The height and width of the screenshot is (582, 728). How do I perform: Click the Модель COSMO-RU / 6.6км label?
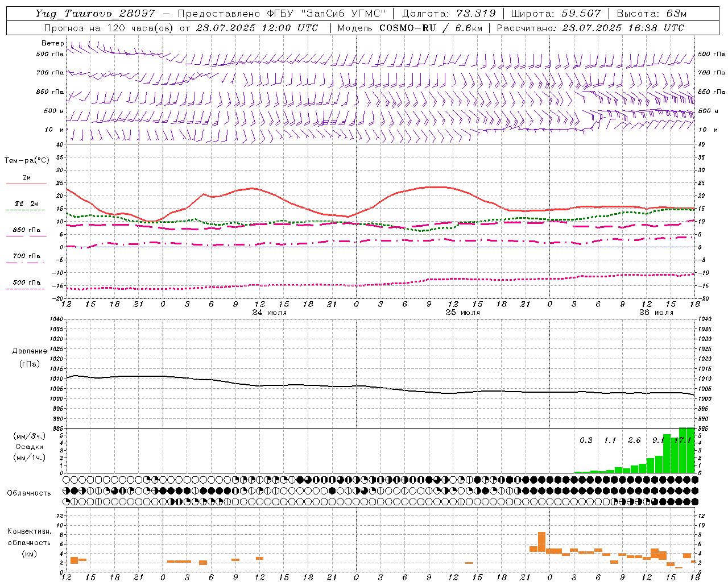click(x=409, y=28)
